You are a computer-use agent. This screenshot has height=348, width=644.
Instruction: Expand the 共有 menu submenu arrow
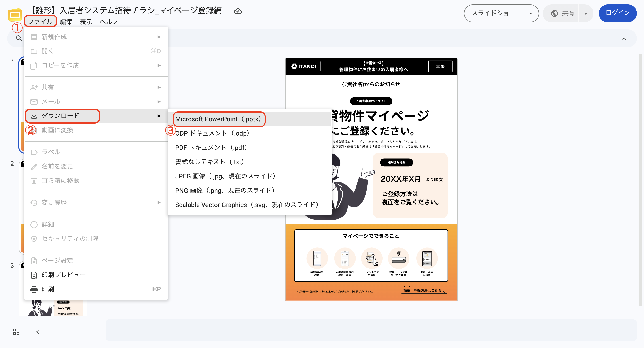(x=159, y=87)
